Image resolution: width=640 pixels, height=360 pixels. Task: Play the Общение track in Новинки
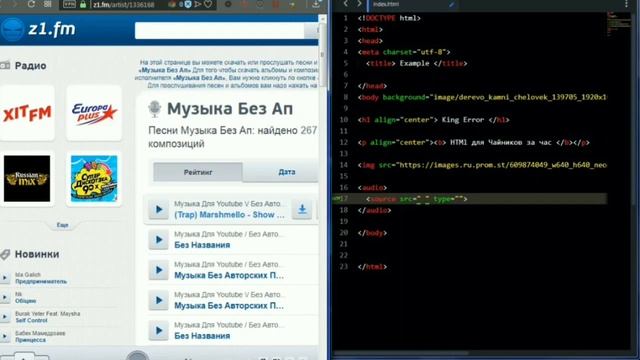coord(4,297)
